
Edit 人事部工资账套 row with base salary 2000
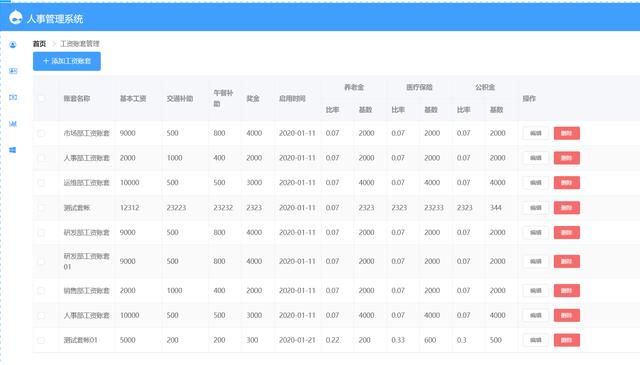[536, 158]
